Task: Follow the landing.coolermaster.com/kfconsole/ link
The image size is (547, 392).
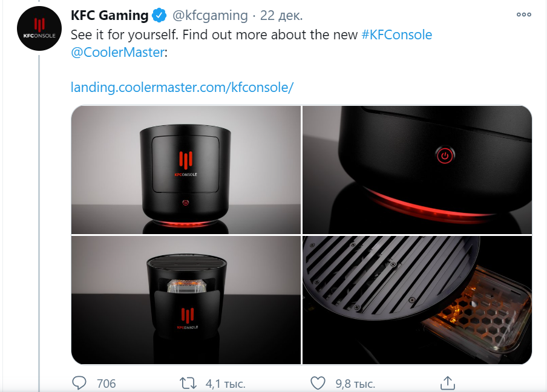Action: point(182,87)
